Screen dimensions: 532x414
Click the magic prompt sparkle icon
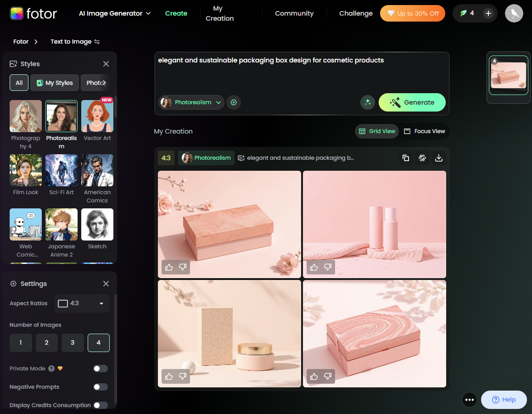point(368,102)
